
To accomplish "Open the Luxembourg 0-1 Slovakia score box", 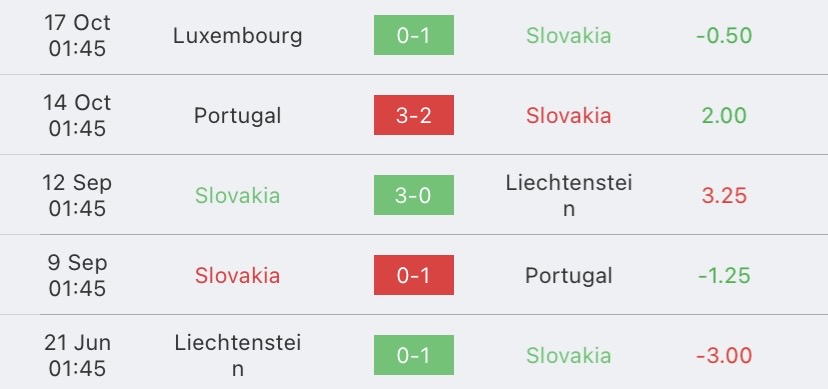I will [413, 35].
